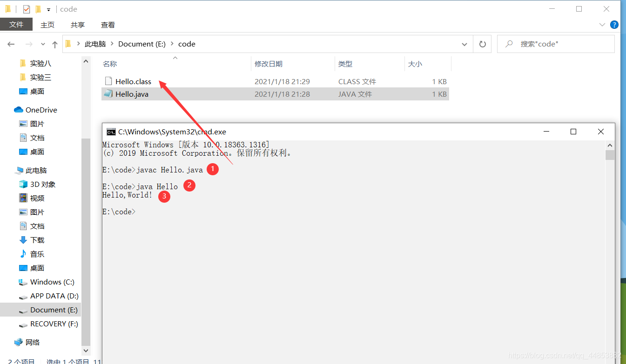Refresh the code folder view
626x364 pixels.
(483, 44)
